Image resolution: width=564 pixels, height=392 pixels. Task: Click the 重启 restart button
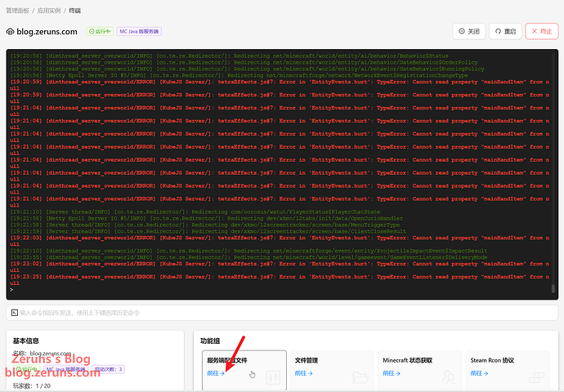(505, 31)
